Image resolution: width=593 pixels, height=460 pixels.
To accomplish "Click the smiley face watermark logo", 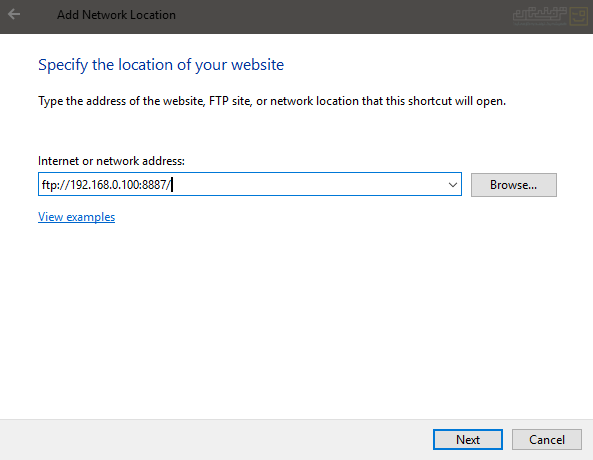I will pos(579,16).
